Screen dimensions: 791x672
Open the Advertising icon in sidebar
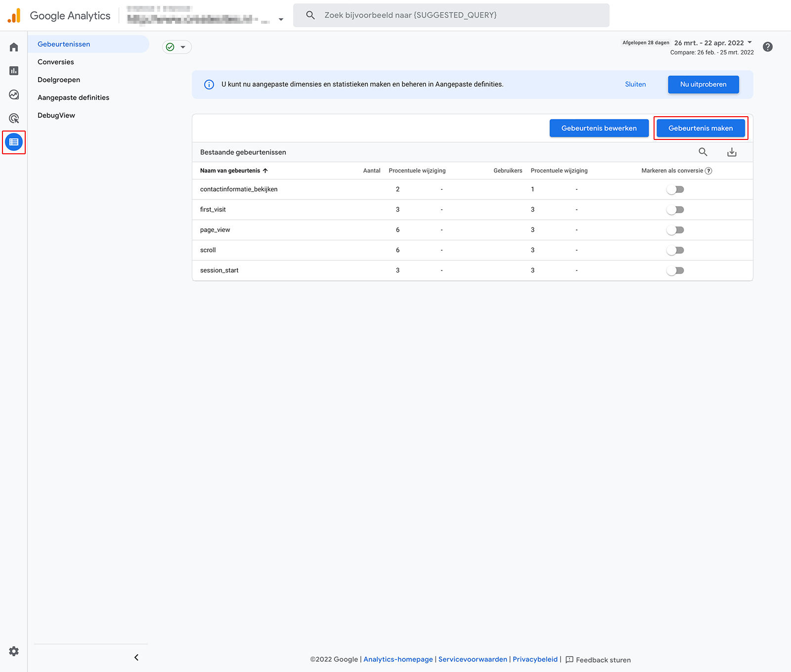(14, 118)
